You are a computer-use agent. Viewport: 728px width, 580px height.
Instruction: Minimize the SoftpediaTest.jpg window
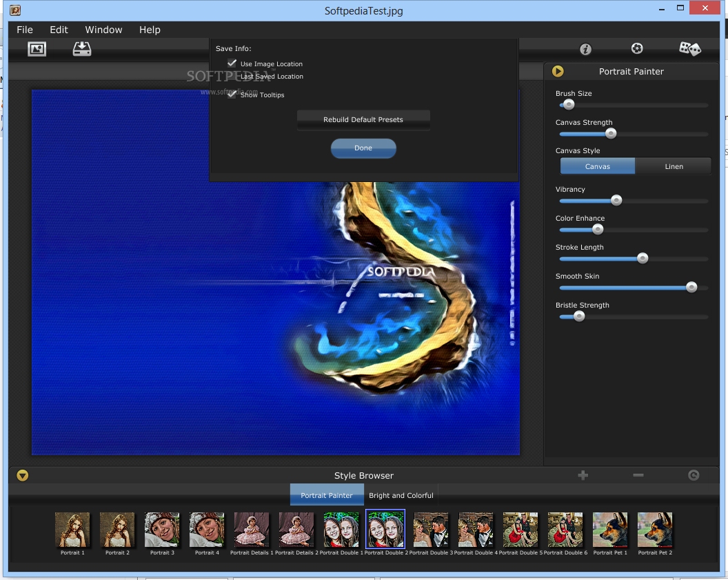pyautogui.click(x=662, y=9)
